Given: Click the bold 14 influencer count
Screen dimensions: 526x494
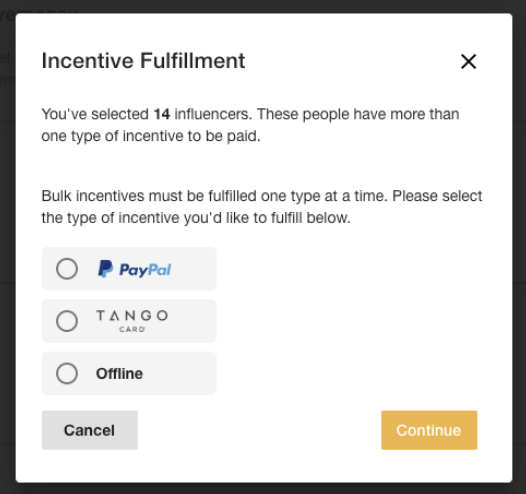Looking at the screenshot, I should coord(162,114).
